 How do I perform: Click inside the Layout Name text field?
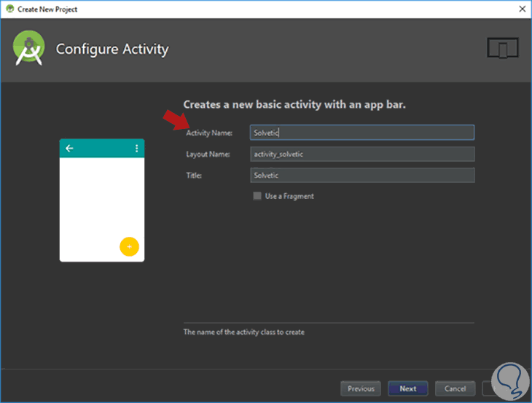(x=361, y=154)
